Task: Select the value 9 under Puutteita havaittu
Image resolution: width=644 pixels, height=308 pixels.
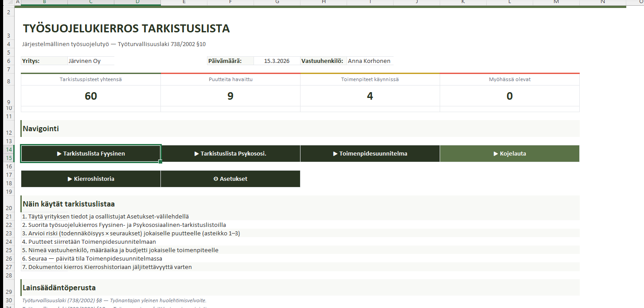Action: point(230,96)
